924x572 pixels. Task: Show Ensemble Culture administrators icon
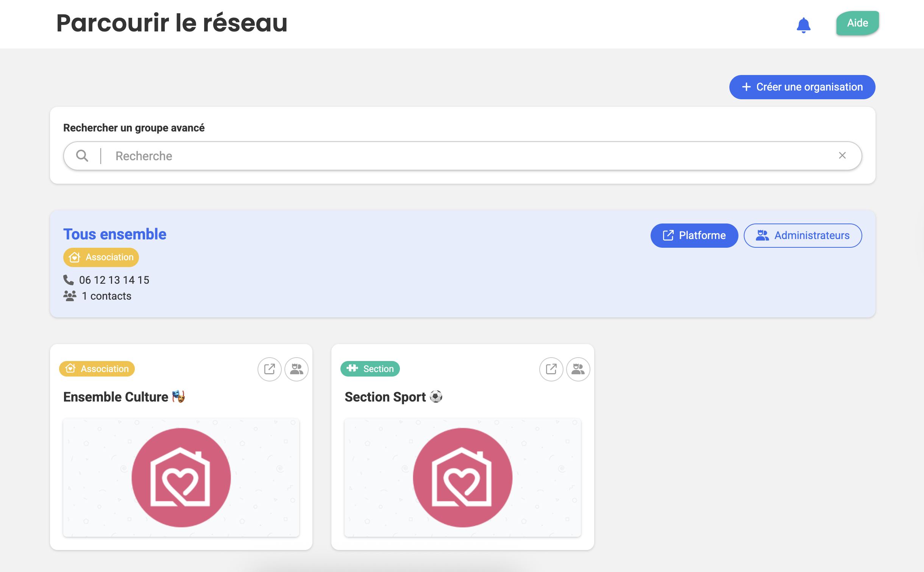click(297, 369)
